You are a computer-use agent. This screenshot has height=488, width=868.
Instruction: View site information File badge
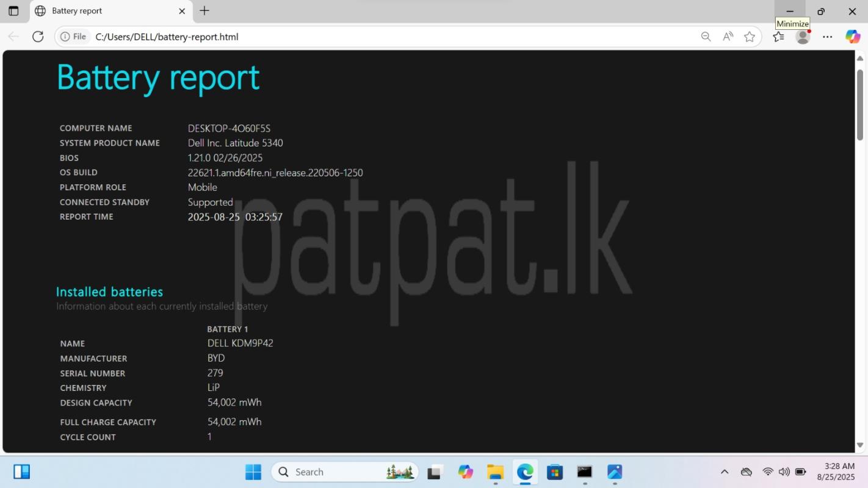(73, 37)
